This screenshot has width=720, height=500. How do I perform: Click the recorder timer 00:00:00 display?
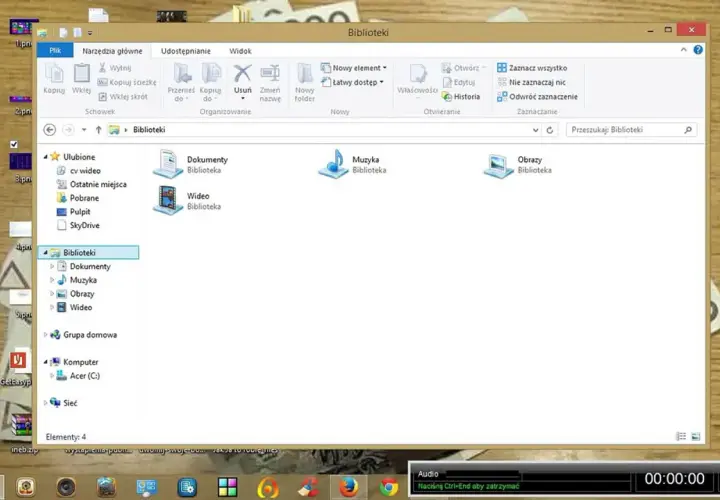[674, 479]
